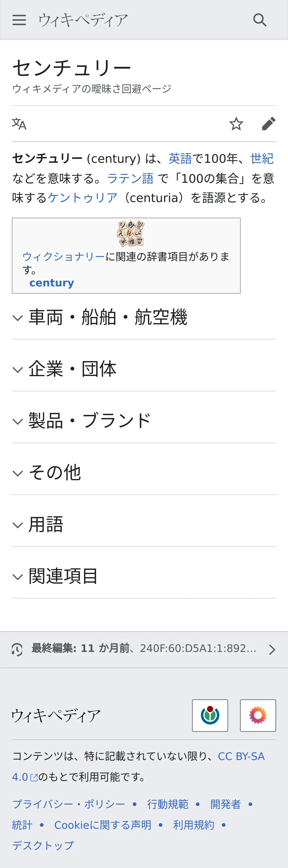Click the Wikimedia Foundation logo button
The height and width of the screenshot is (868, 288).
tap(210, 715)
